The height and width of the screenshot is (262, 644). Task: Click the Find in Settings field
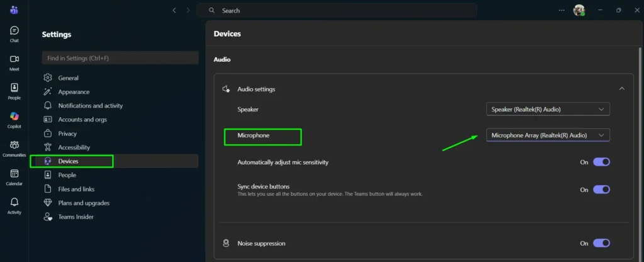click(x=120, y=58)
